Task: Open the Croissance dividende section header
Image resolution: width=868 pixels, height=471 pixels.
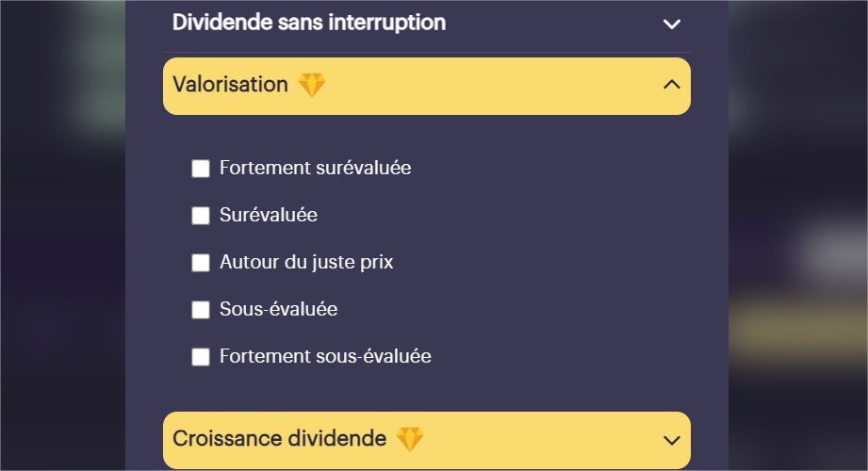Action: pos(427,440)
